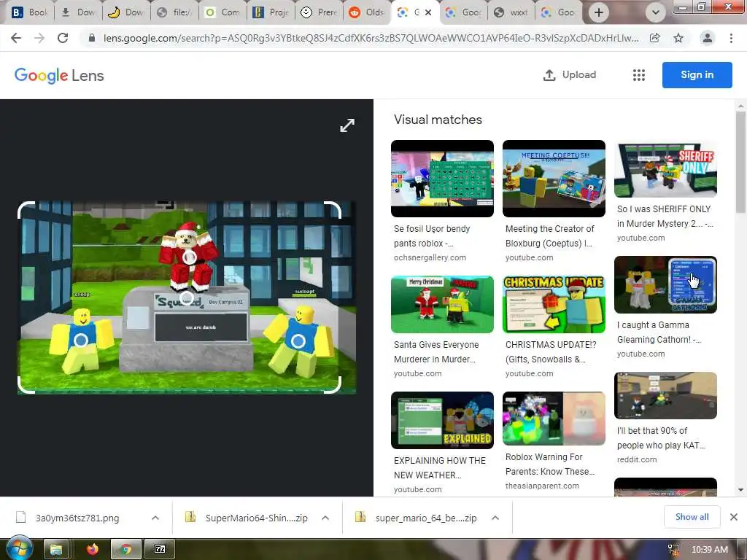Expand options for 3a0ym36tsz781.png download
The height and width of the screenshot is (560, 747).
[x=155, y=518]
